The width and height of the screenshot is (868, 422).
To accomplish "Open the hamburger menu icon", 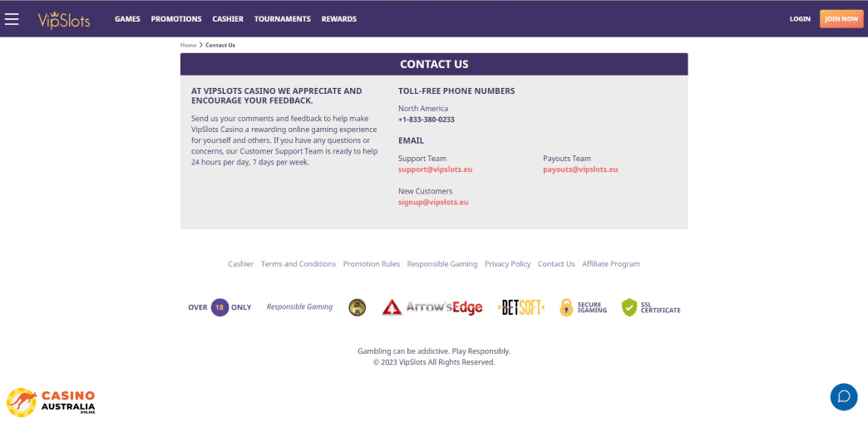I will coord(12,19).
